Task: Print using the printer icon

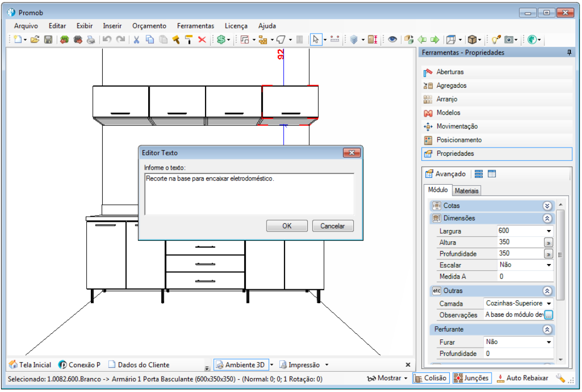Action: (91, 39)
